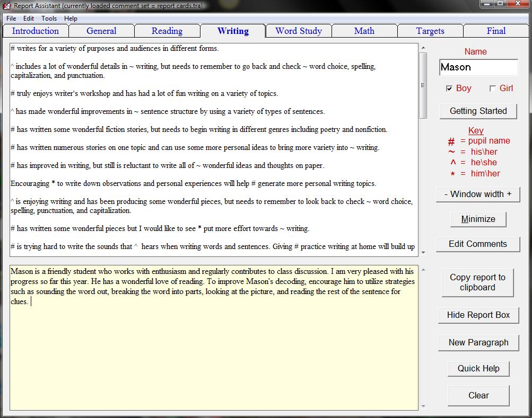Clear the report with Clear button
Screen dimensions: 532x418
pyautogui.click(x=478, y=395)
